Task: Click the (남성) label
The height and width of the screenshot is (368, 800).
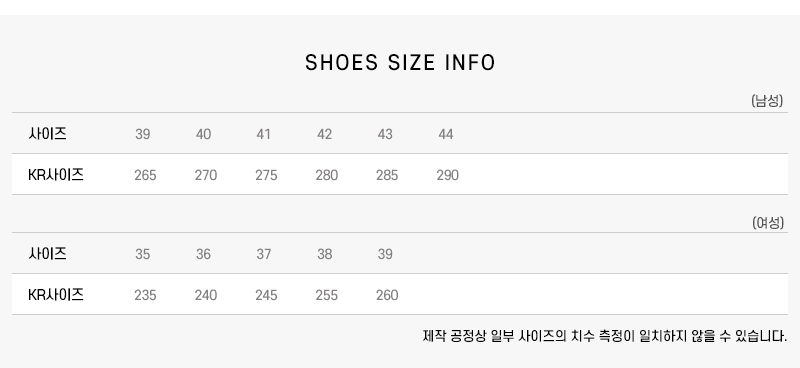Action: 767,101
